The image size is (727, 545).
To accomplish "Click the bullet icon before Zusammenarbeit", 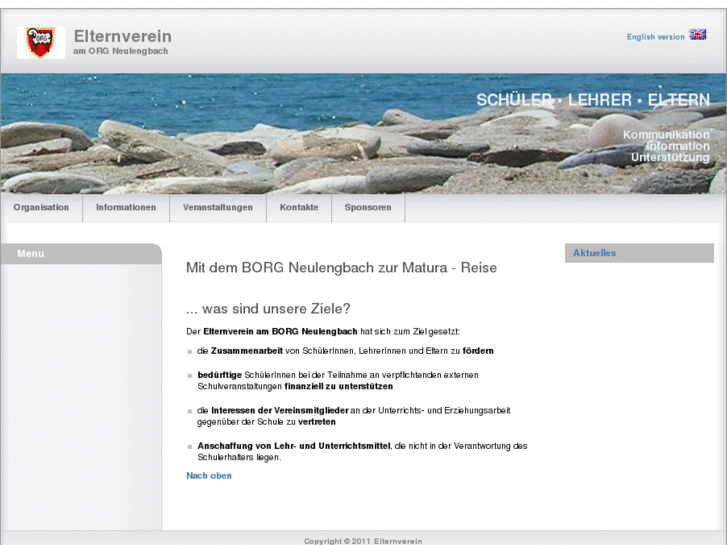I will (190, 352).
